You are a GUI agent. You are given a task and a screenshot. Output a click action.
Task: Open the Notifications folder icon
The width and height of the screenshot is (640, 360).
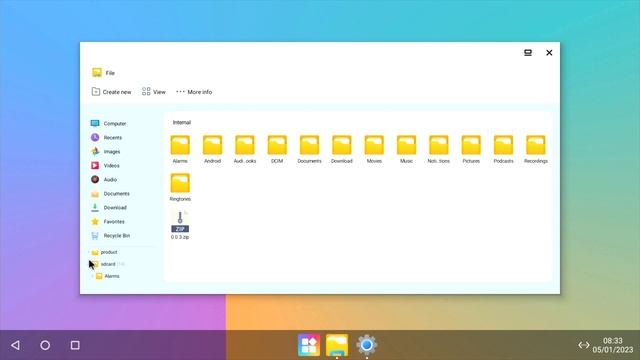pyautogui.click(x=439, y=145)
